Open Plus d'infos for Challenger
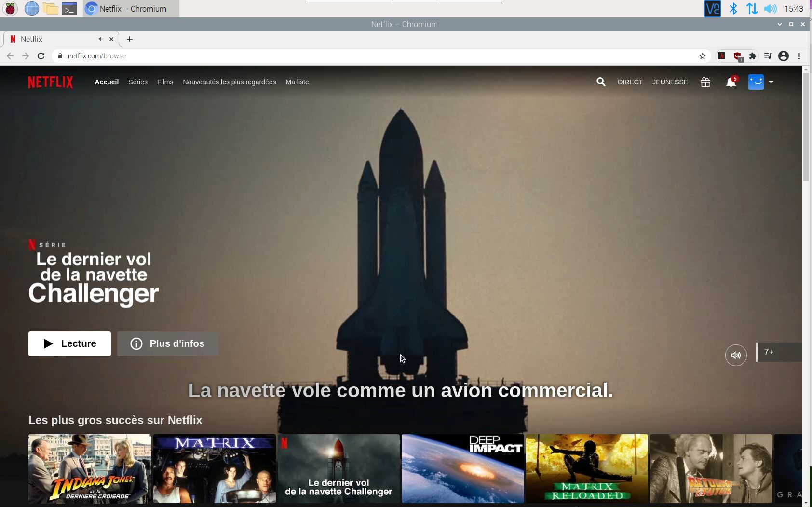The image size is (812, 507). (168, 343)
